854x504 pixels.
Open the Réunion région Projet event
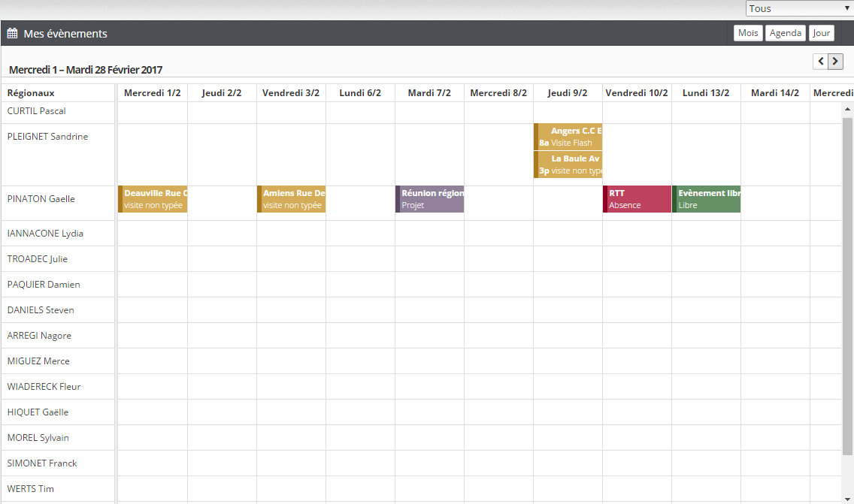coord(430,199)
